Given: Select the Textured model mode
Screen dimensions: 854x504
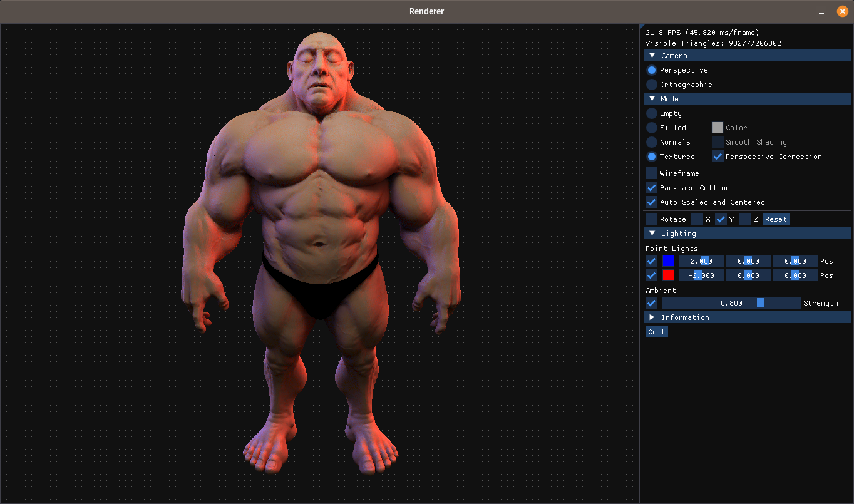Looking at the screenshot, I should point(652,157).
